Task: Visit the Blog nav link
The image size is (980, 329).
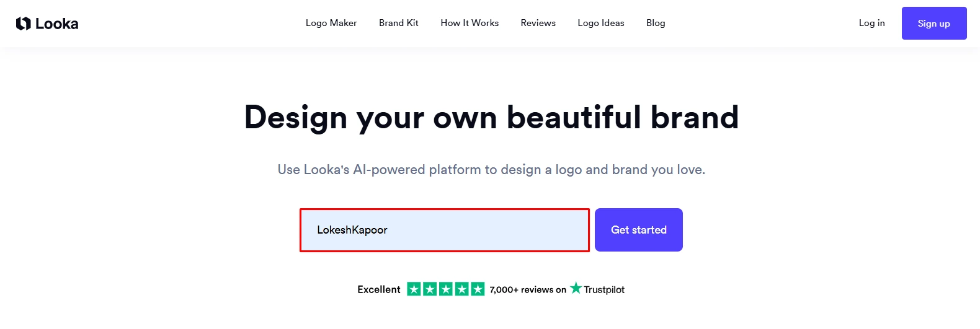Action: pos(656,23)
